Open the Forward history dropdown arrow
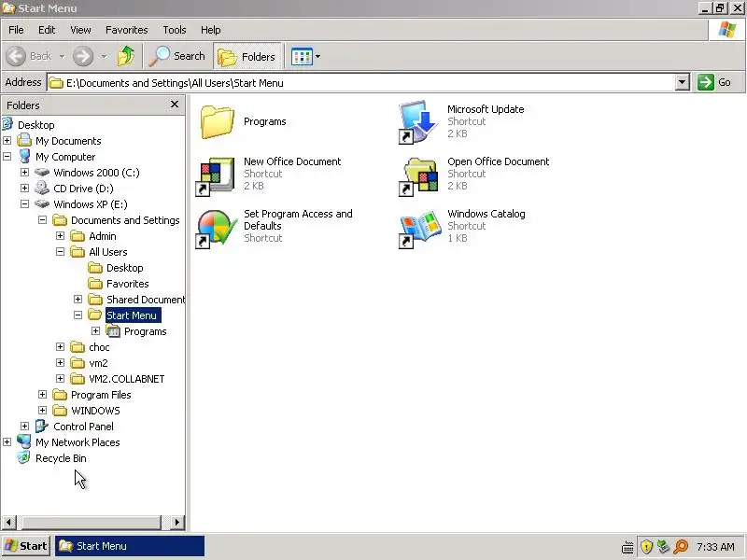 coord(104,56)
